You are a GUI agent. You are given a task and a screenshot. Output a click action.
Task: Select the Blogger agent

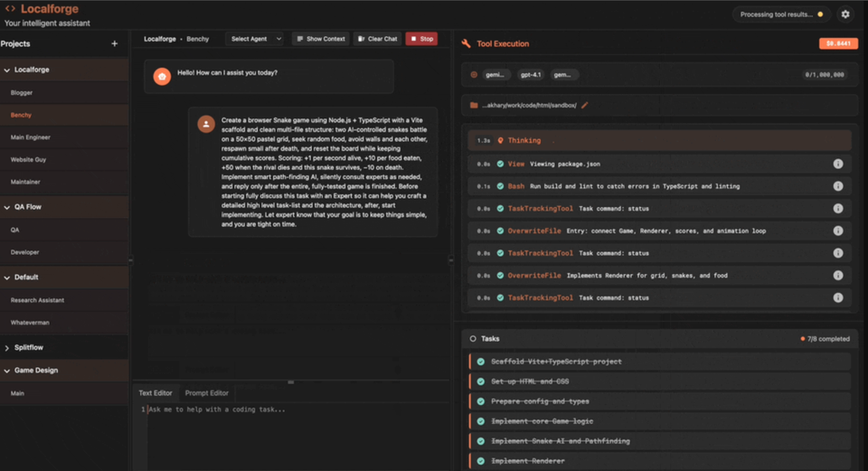point(64,92)
